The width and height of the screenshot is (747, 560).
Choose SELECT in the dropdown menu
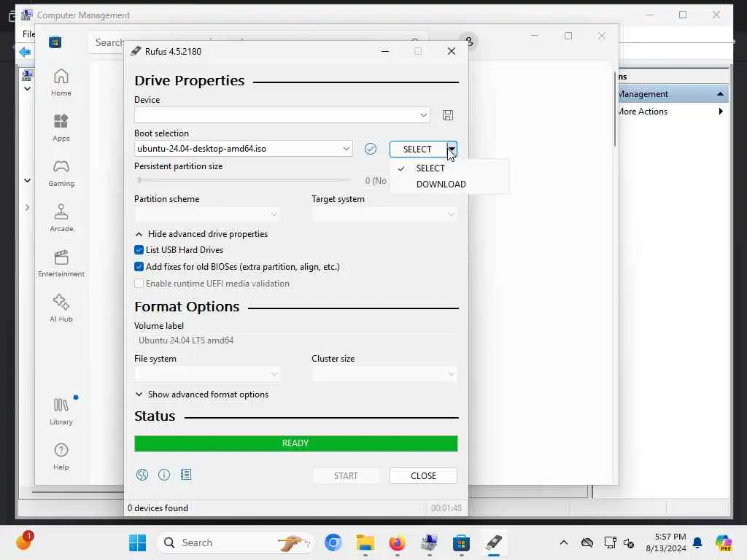click(449, 168)
